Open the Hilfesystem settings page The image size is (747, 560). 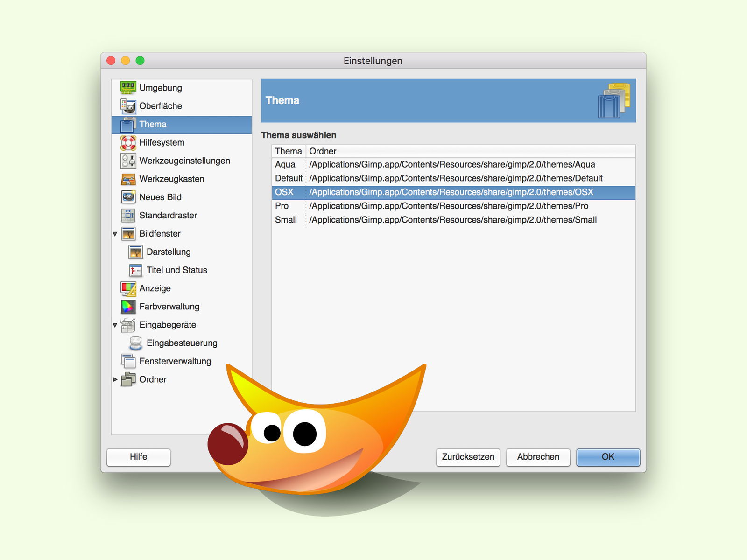click(x=162, y=142)
